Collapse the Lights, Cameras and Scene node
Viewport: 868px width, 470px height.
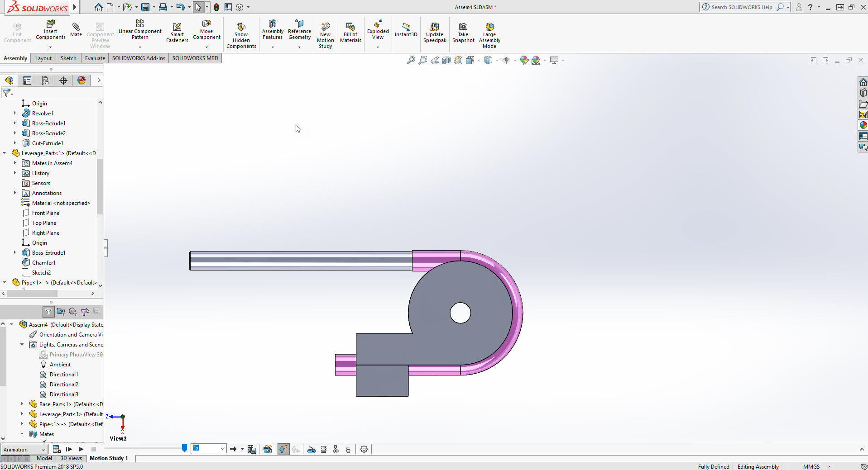21,344
